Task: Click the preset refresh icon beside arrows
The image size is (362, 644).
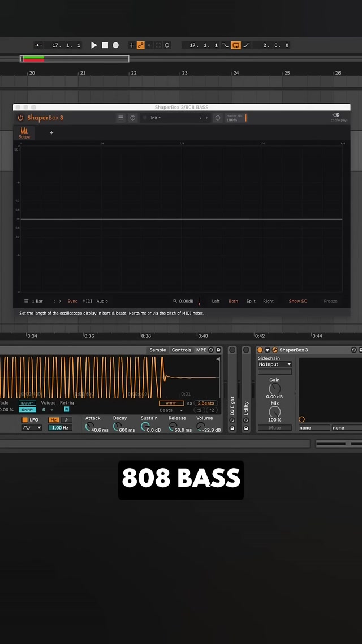Action: coord(218,118)
